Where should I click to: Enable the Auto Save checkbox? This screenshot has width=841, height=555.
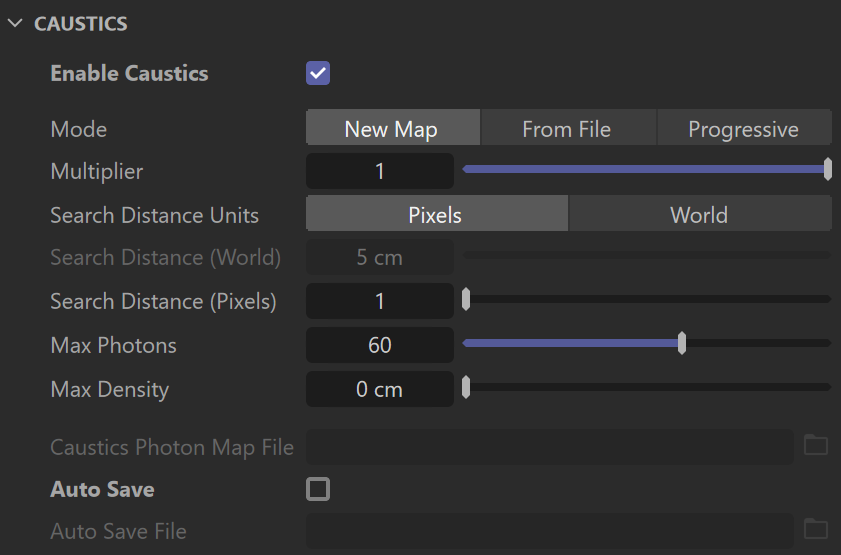(318, 489)
